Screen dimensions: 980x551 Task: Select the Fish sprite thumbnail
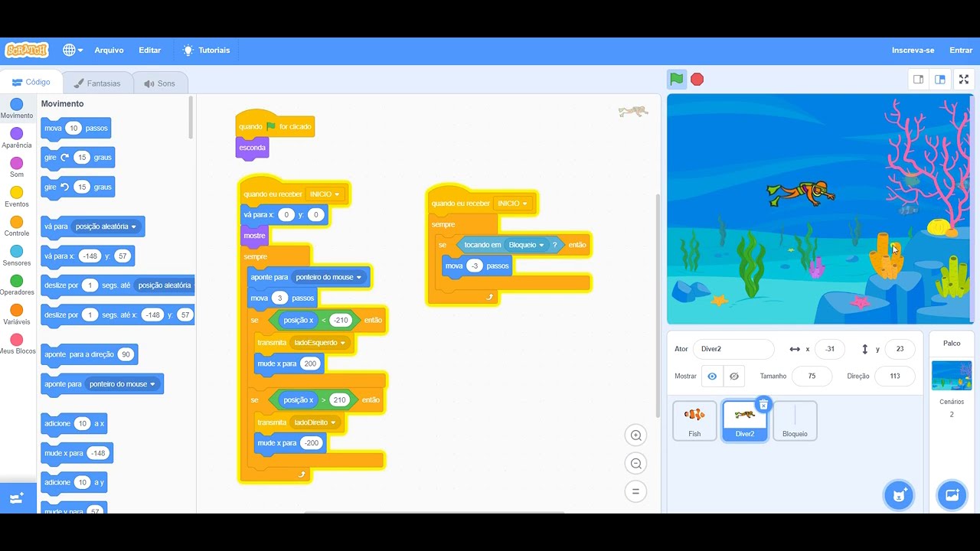694,421
